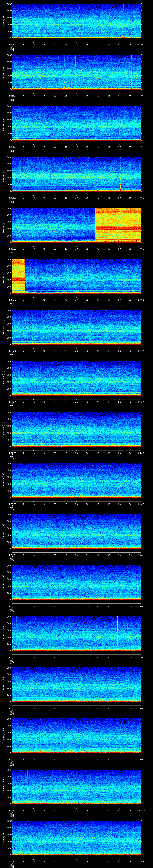Click the 11:59:00 start time label
This screenshot has width=153, height=868.
tap(12, 810)
